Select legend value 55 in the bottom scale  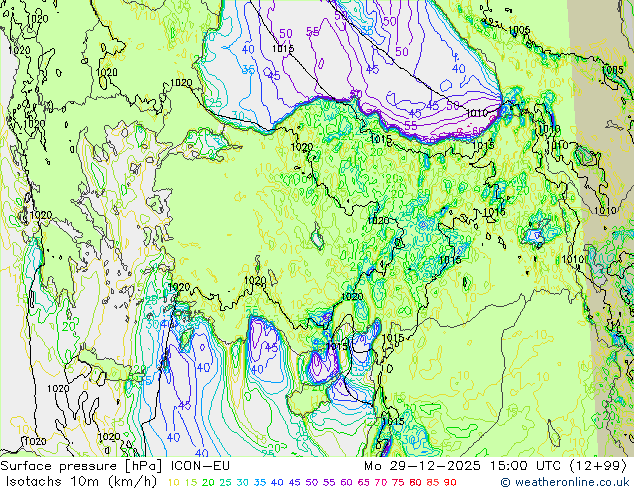[329, 483]
